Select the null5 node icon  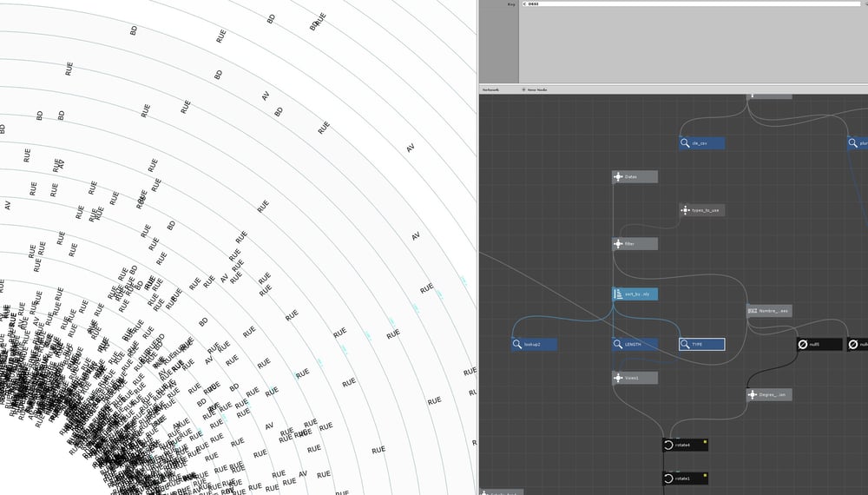click(803, 345)
